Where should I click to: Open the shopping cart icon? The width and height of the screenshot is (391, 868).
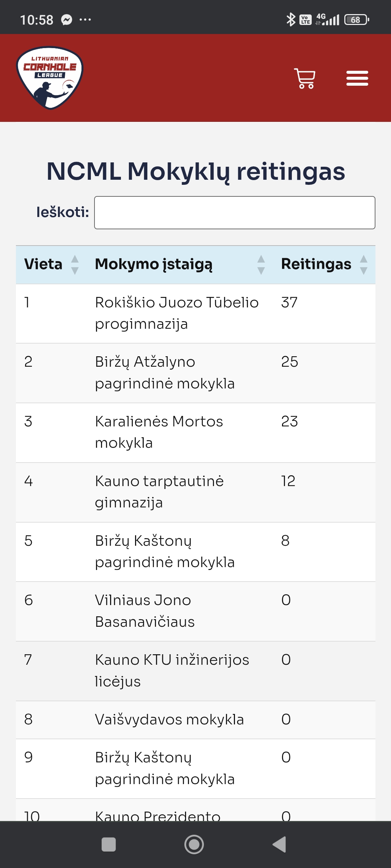point(305,78)
